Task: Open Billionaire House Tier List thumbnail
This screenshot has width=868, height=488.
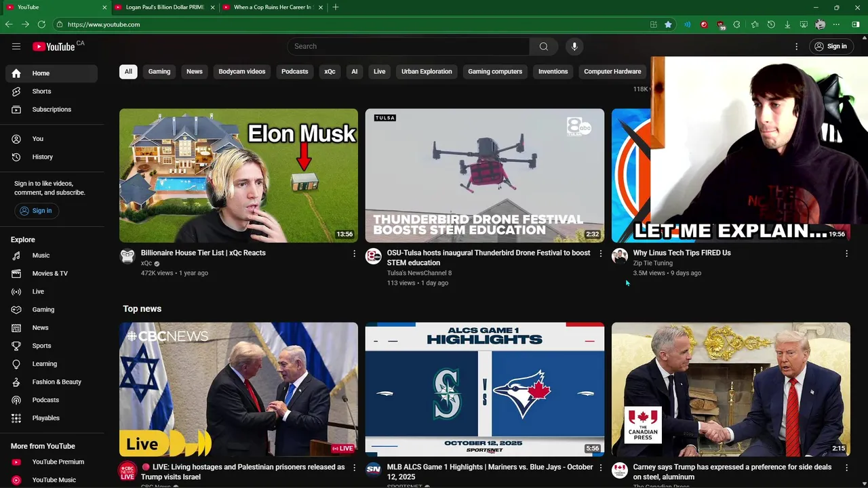Action: tap(239, 176)
